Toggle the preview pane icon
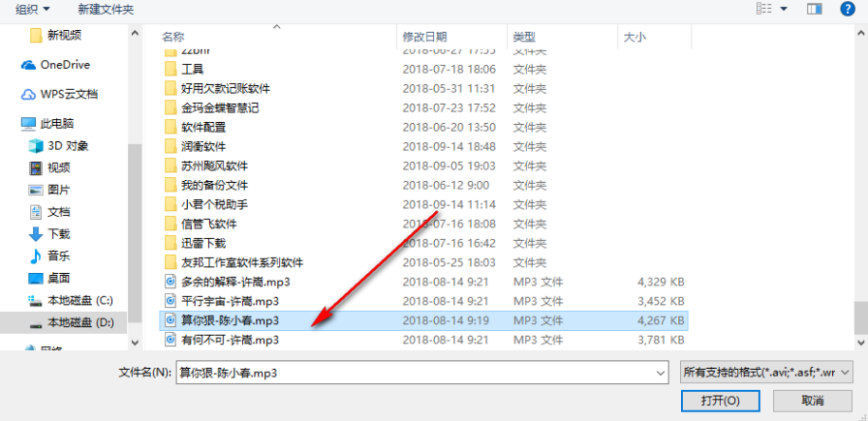This screenshot has height=421, width=868. coord(815,9)
